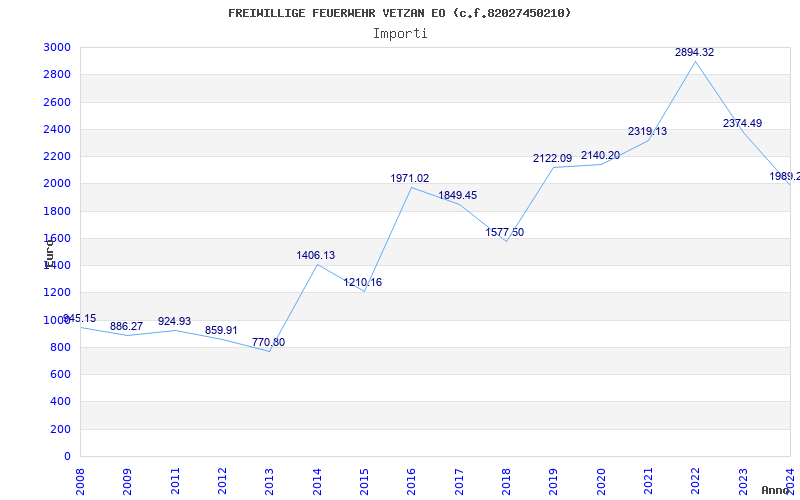Click x-axis year label 2014
The width and height of the screenshot is (800, 500).
317,481
